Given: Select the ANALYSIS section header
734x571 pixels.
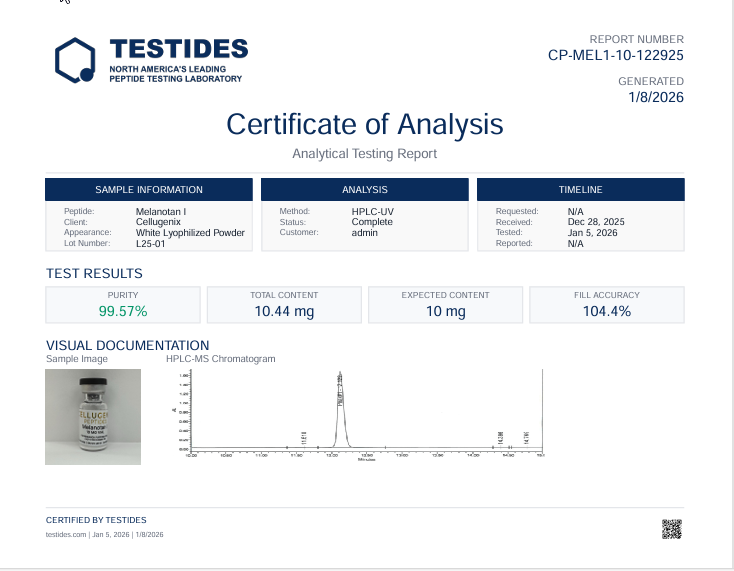Looking at the screenshot, I should 364,189.
